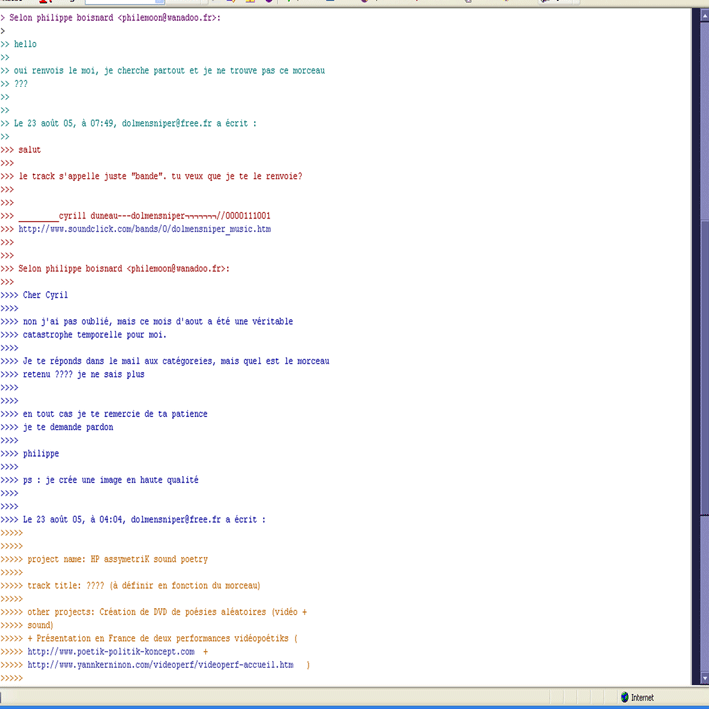
Task: Click the line 'project name: HP assymetriK sound poetry'
Action: pyautogui.click(x=104, y=559)
